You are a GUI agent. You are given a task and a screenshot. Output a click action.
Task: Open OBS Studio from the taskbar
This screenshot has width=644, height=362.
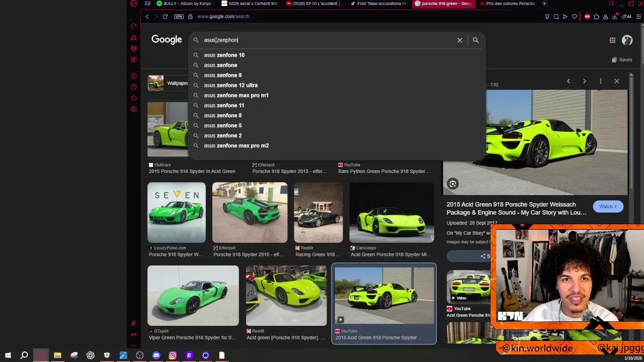(140, 355)
